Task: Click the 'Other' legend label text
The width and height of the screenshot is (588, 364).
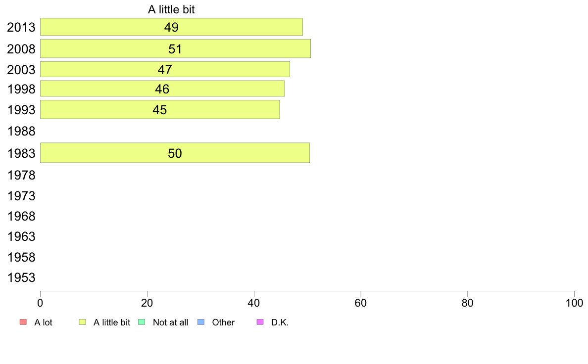Action: point(223,322)
